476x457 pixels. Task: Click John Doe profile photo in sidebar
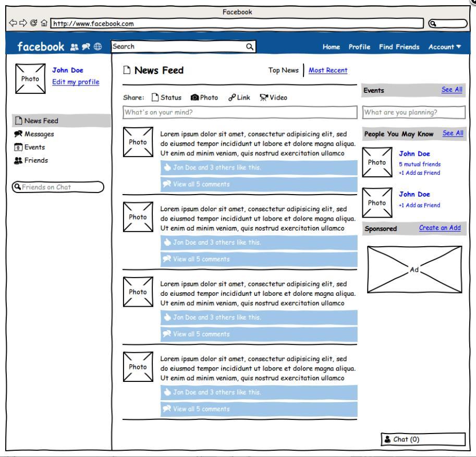coord(30,78)
